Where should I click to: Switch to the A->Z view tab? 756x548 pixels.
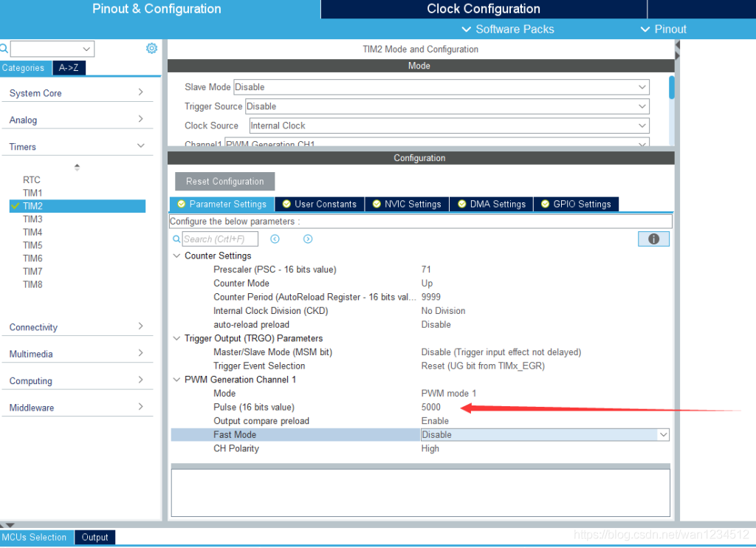[x=69, y=68]
